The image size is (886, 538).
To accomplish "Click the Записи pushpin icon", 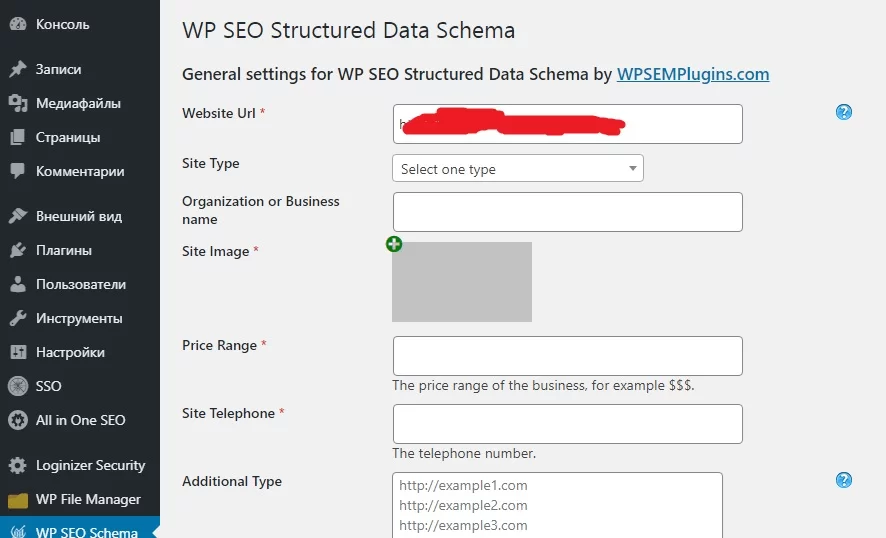I will [x=18, y=69].
